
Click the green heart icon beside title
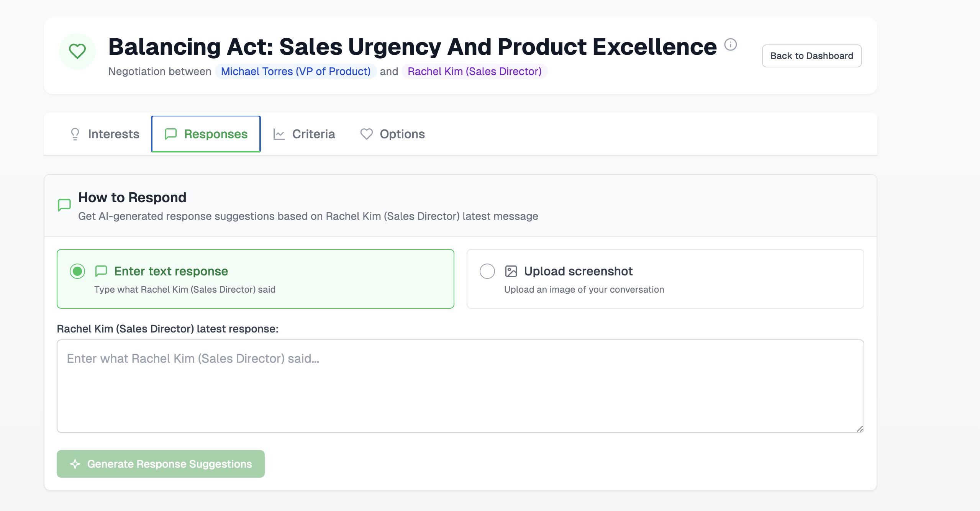click(x=77, y=51)
